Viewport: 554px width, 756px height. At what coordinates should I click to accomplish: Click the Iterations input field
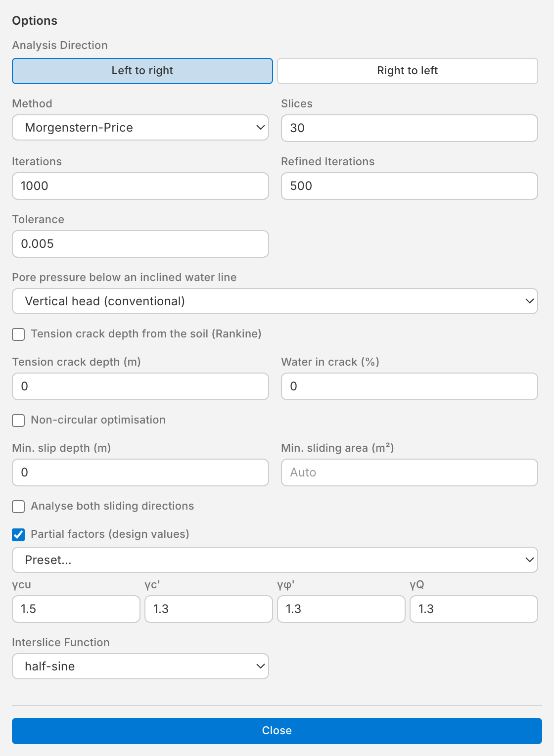(140, 186)
